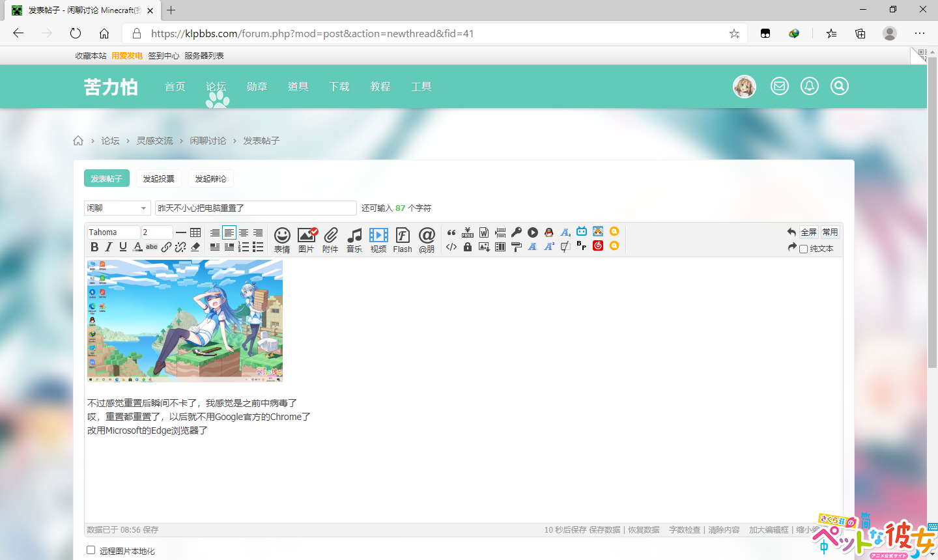This screenshot has height=560, width=938.
Task: Attach a file with 附件
Action: tap(330, 240)
